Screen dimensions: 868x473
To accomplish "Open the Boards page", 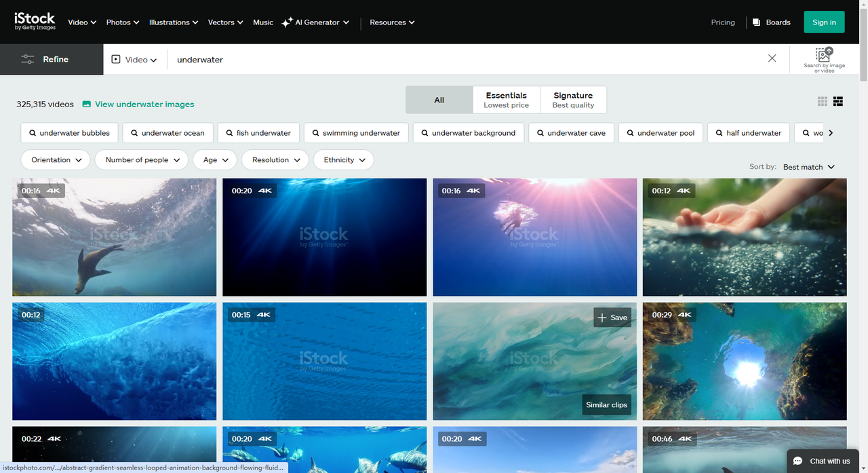I will coord(772,22).
